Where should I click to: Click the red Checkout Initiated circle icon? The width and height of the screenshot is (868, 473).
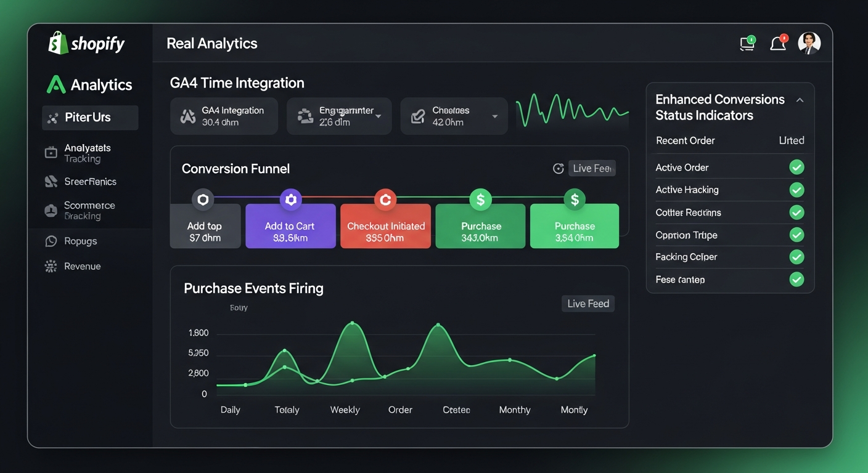tap(385, 200)
